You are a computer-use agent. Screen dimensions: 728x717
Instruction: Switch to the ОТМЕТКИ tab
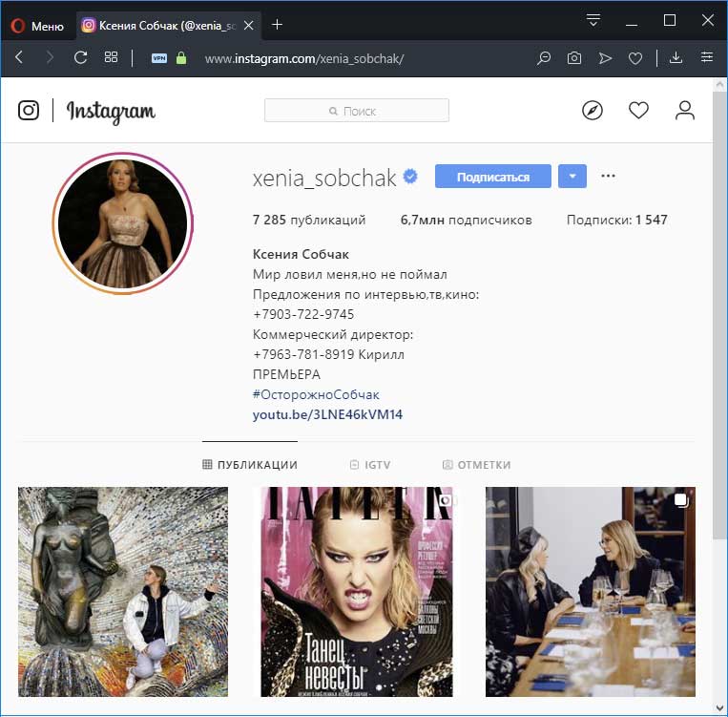(x=476, y=464)
